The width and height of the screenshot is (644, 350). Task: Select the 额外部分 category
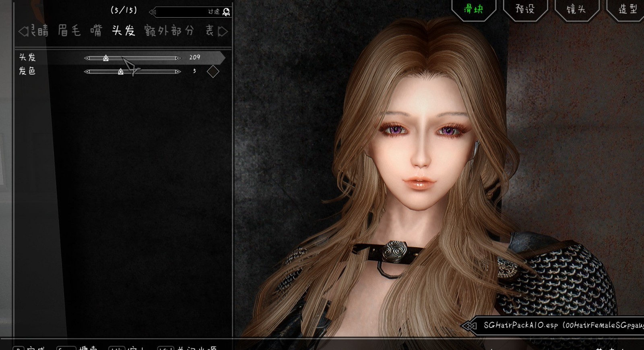(169, 31)
